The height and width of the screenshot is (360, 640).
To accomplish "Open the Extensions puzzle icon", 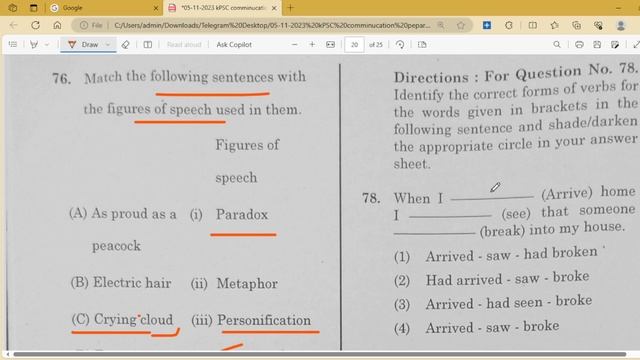I will (509, 25).
